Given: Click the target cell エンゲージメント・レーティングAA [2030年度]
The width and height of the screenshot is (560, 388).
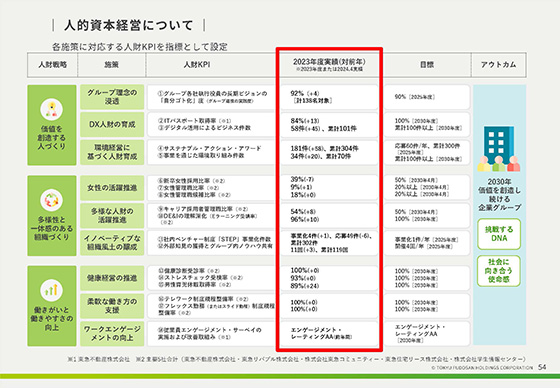Looking at the screenshot, I should pyautogui.click(x=427, y=333).
